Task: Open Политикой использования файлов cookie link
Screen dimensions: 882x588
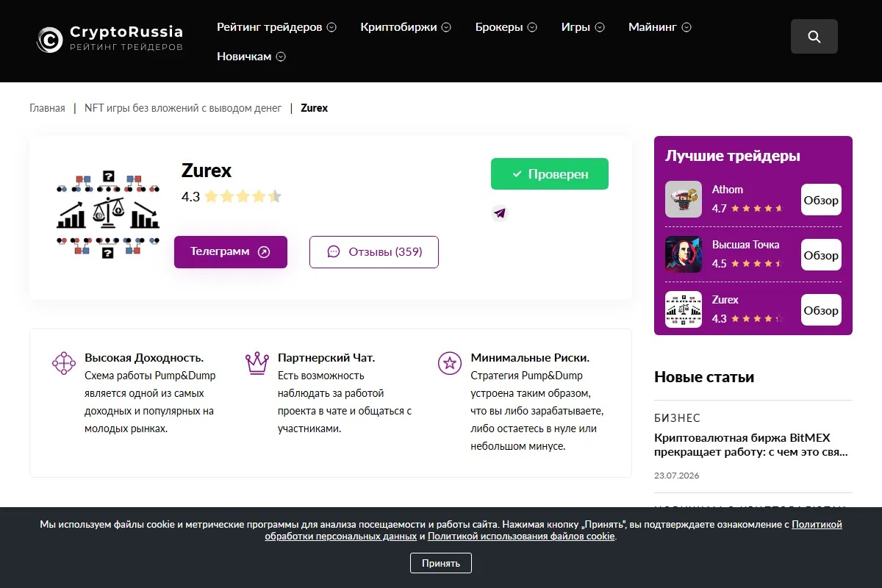Action: (521, 537)
